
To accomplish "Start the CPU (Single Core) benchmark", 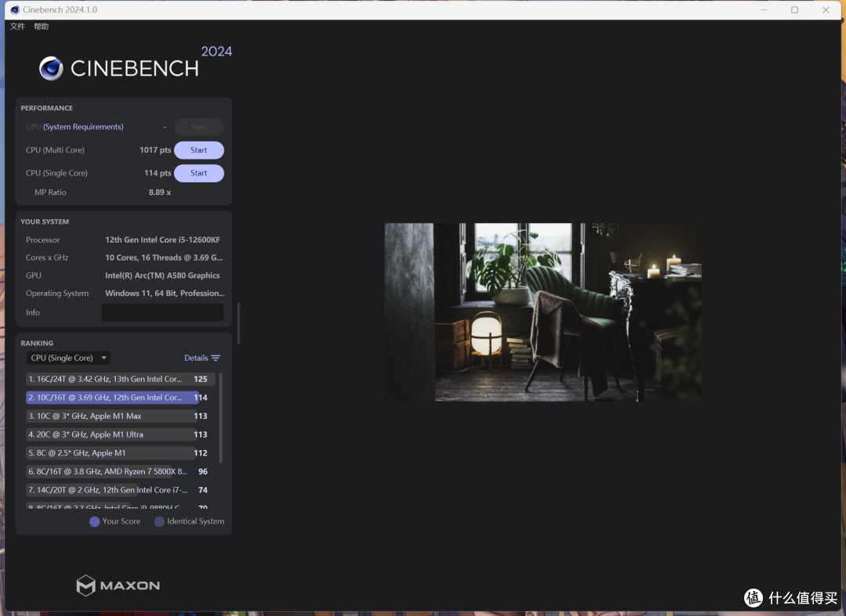I will click(x=198, y=173).
